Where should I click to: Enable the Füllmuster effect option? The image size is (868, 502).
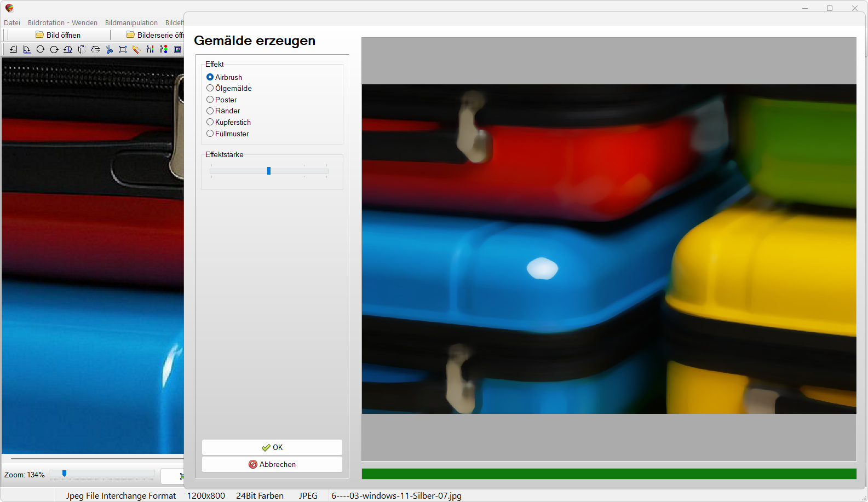coord(210,134)
